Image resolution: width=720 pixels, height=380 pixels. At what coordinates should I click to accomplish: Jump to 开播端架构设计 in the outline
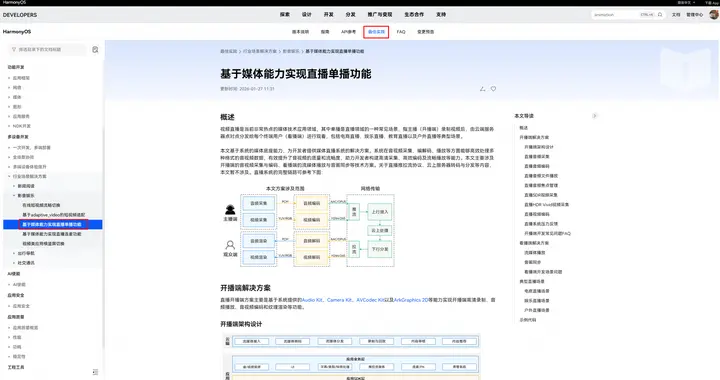[x=539, y=147]
